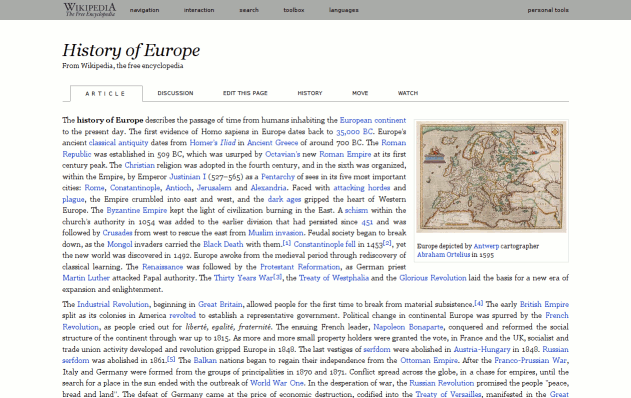Go to the Ancient Greece article
This screenshot has height=398, width=631.
pos(272,143)
